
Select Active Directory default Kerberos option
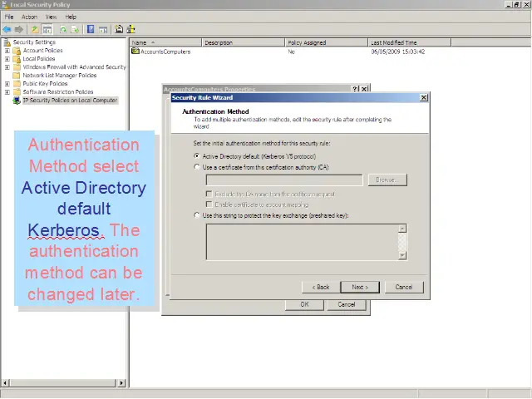(196, 155)
